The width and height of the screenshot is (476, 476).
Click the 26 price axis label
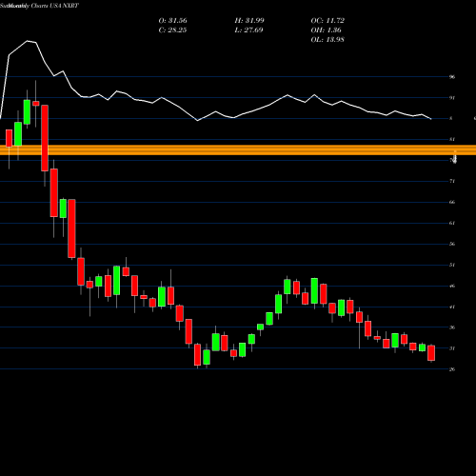(x=452, y=369)
